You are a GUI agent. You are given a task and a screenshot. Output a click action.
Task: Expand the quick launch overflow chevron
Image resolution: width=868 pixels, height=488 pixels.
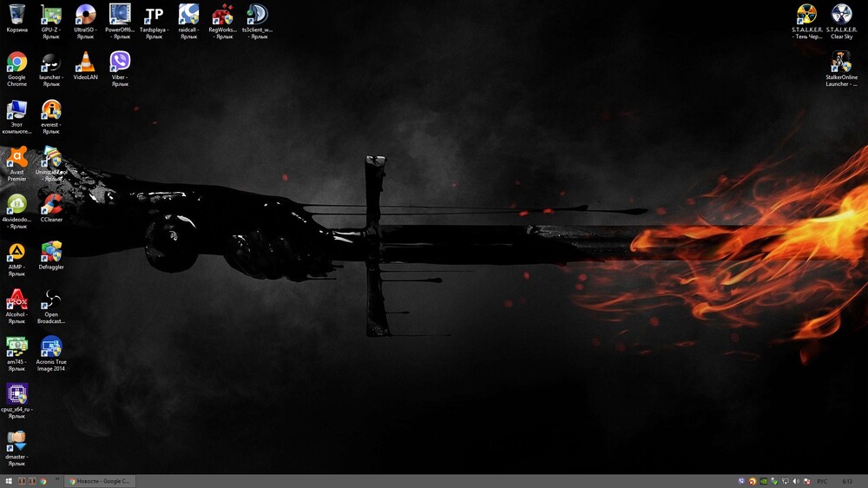tap(58, 480)
